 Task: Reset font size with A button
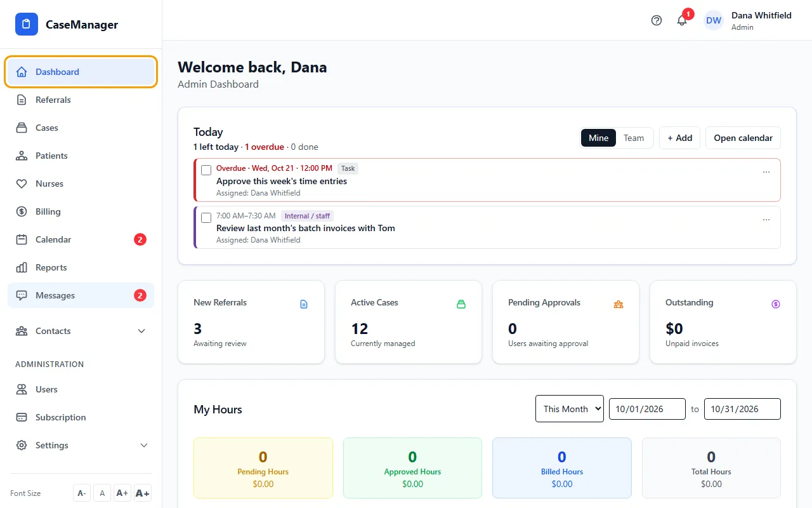(102, 493)
